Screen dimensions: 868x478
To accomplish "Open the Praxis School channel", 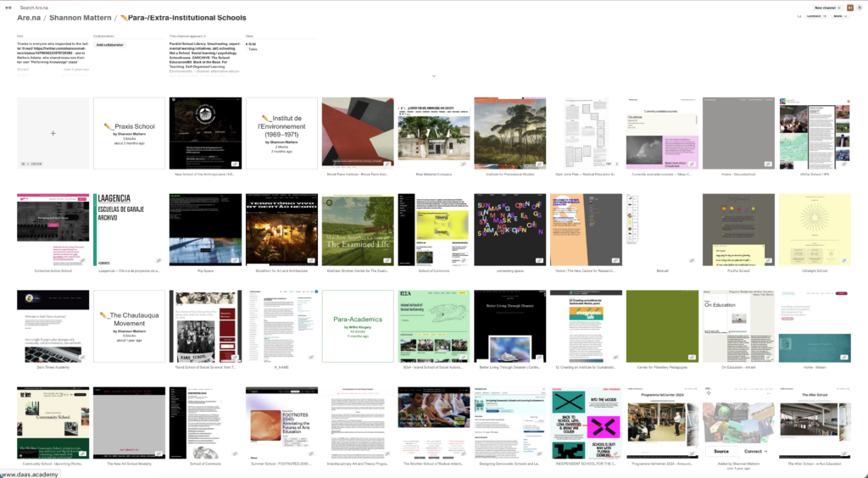I will 129,133.
